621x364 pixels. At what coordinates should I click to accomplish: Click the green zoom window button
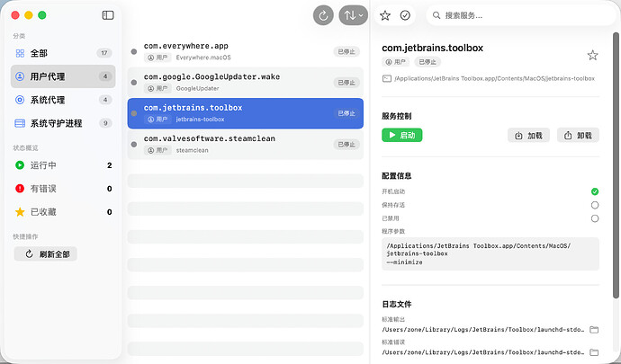42,15
